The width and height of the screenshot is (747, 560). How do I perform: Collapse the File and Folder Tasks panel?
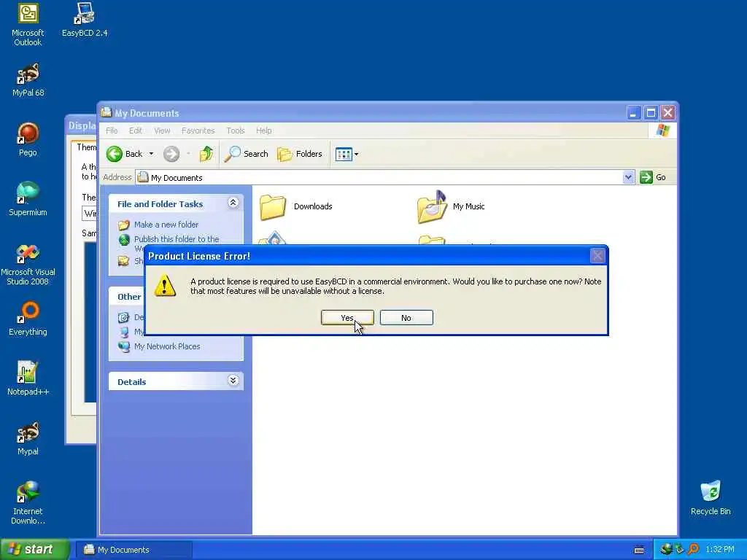click(x=233, y=203)
